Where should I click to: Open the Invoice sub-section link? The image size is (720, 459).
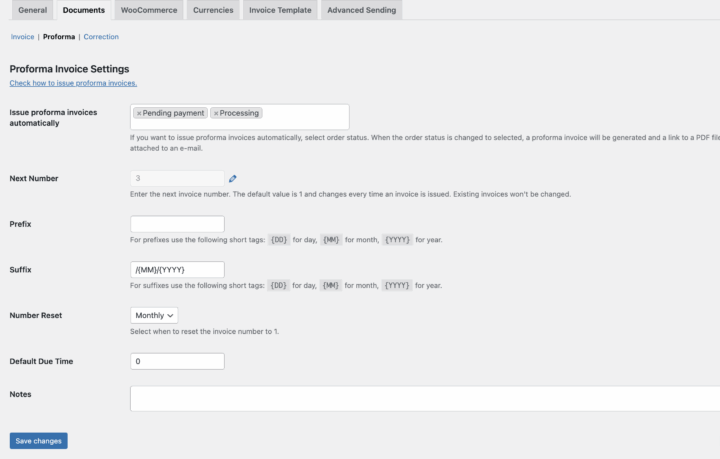click(x=22, y=37)
